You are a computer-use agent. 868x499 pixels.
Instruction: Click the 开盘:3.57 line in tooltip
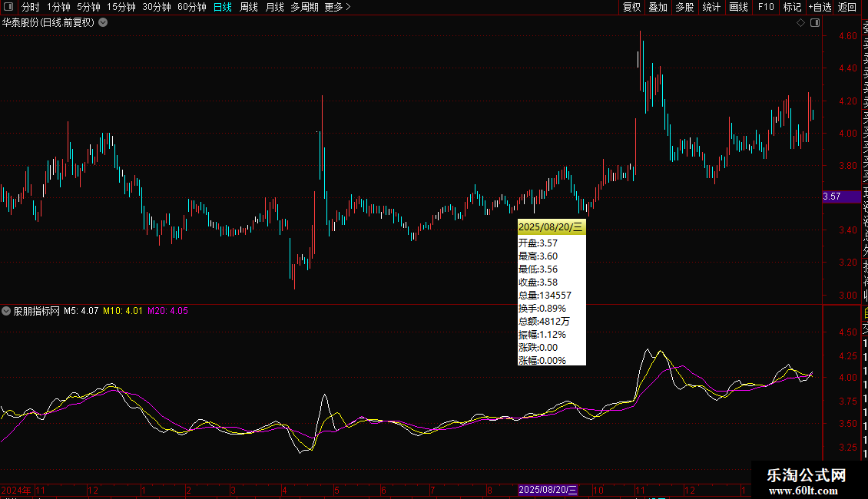tap(538, 243)
